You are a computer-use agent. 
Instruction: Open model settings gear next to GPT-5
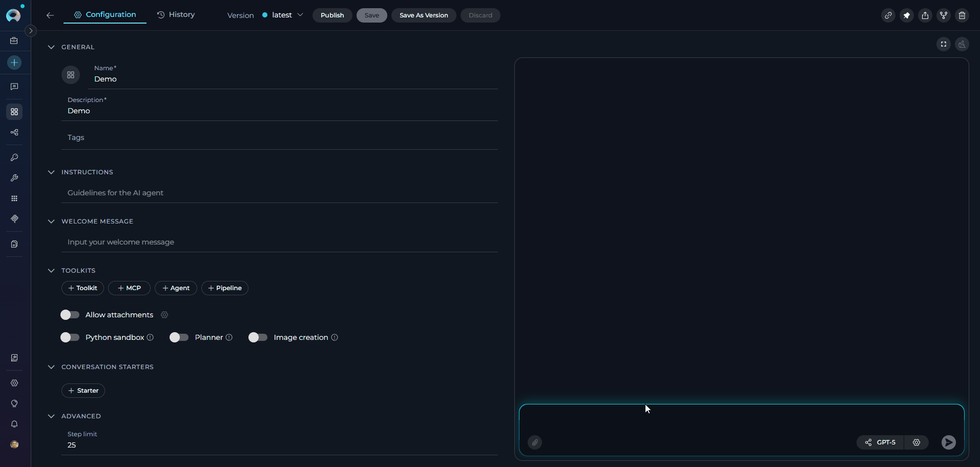916,442
